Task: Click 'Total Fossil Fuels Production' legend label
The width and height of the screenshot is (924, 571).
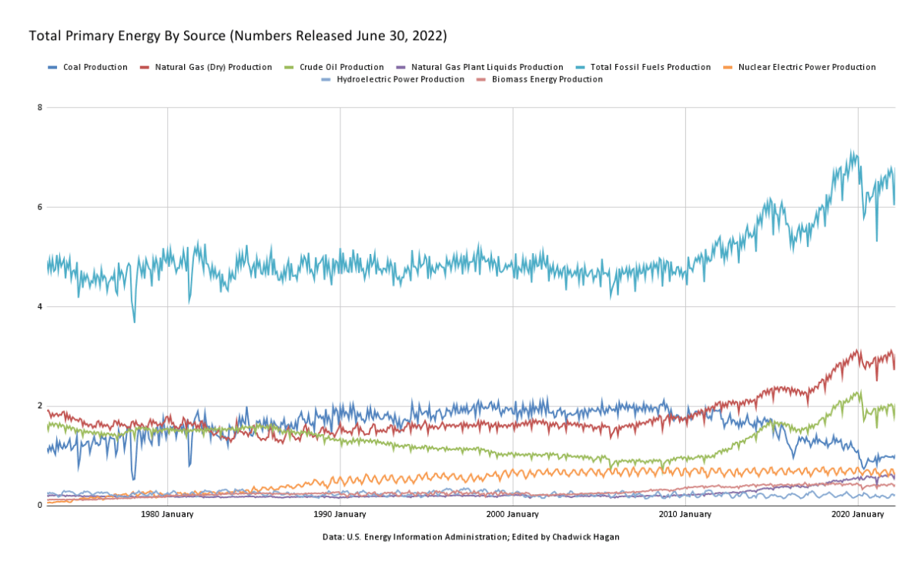Action: 649,68
